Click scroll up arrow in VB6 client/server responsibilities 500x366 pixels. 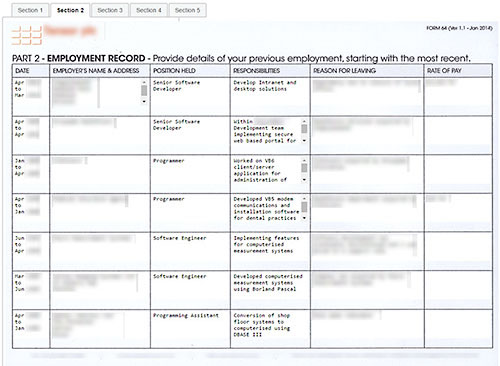coord(304,161)
